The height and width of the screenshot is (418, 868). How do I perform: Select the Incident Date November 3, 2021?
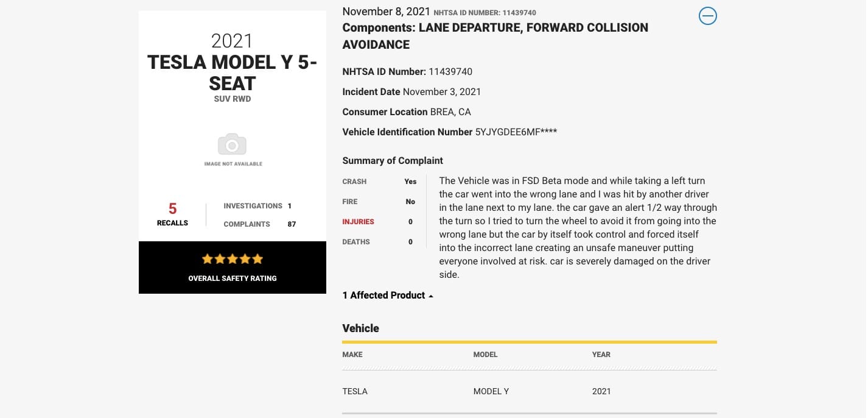[x=443, y=91]
